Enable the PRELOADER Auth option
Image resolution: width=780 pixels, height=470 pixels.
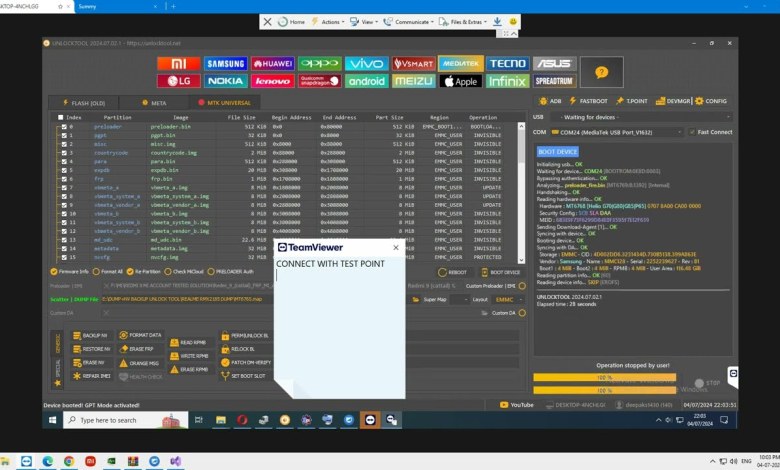click(x=231, y=272)
